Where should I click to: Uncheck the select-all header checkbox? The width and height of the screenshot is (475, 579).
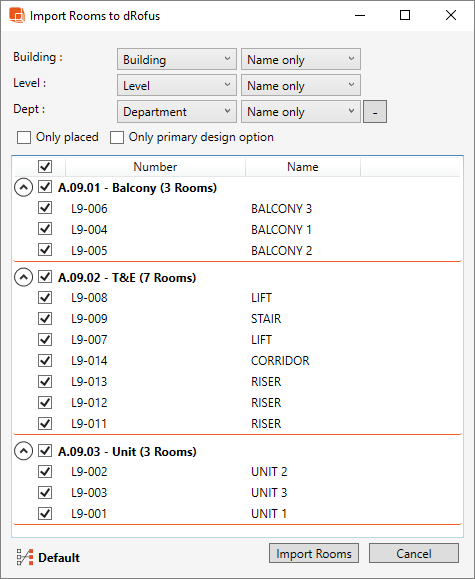[x=45, y=167]
